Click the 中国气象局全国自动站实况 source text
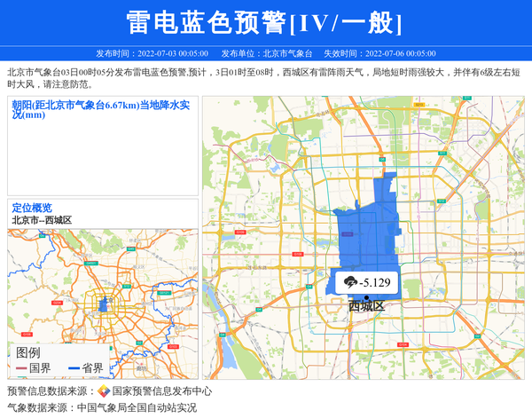The height and width of the screenshot is (418, 532). pyautogui.click(x=137, y=408)
